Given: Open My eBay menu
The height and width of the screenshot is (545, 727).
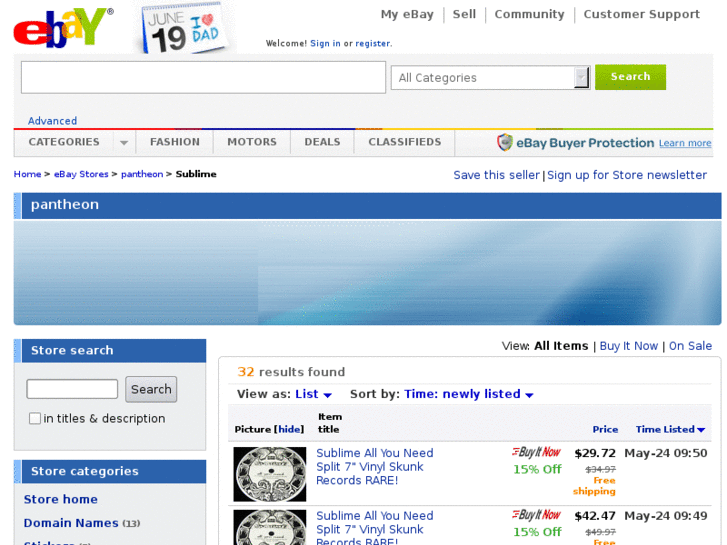Looking at the screenshot, I should coord(407,14).
